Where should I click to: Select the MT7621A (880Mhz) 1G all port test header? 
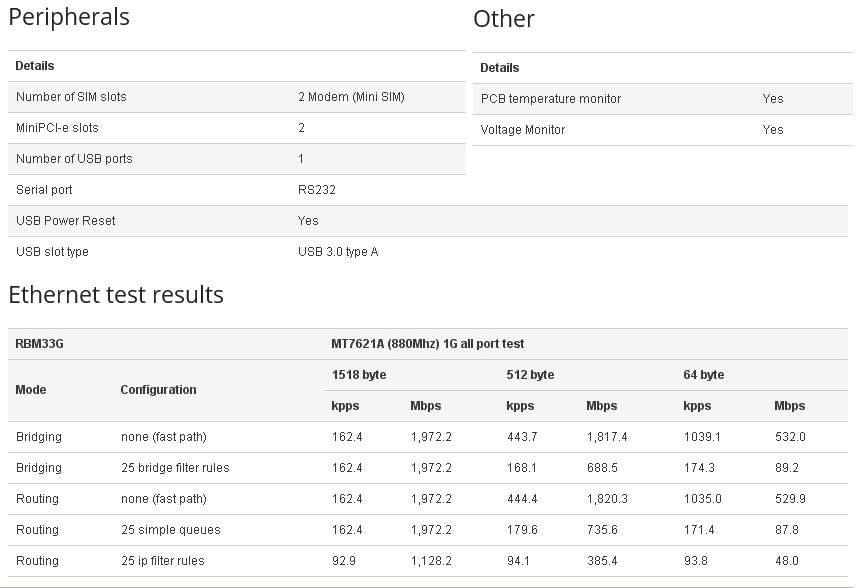[428, 344]
